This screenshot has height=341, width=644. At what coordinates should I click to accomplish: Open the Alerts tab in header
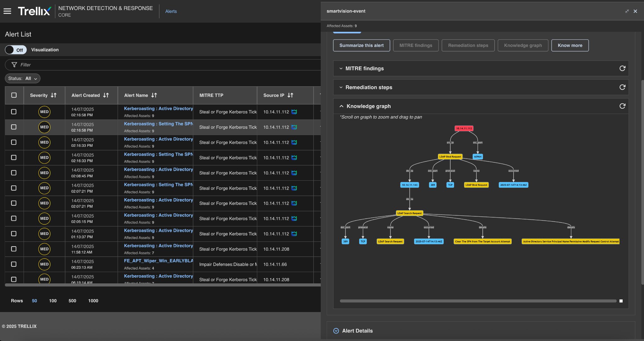pyautogui.click(x=171, y=11)
